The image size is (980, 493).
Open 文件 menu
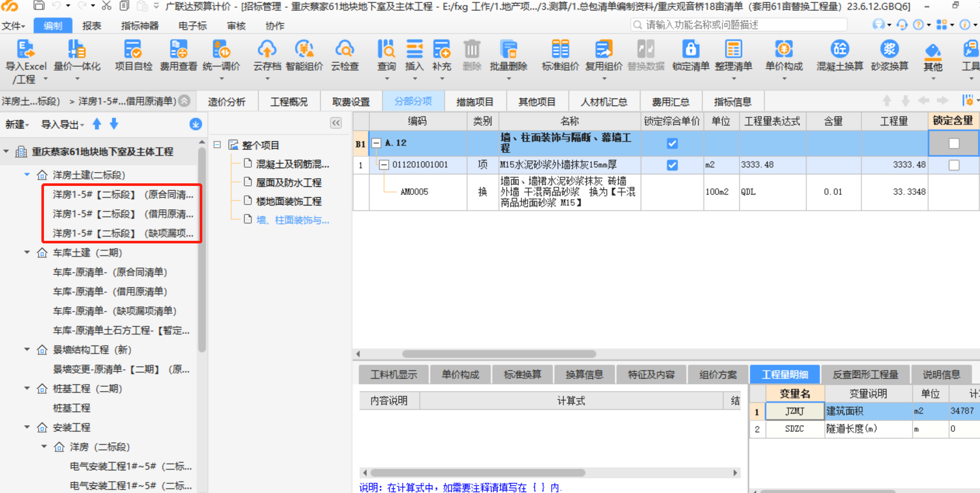coord(13,25)
